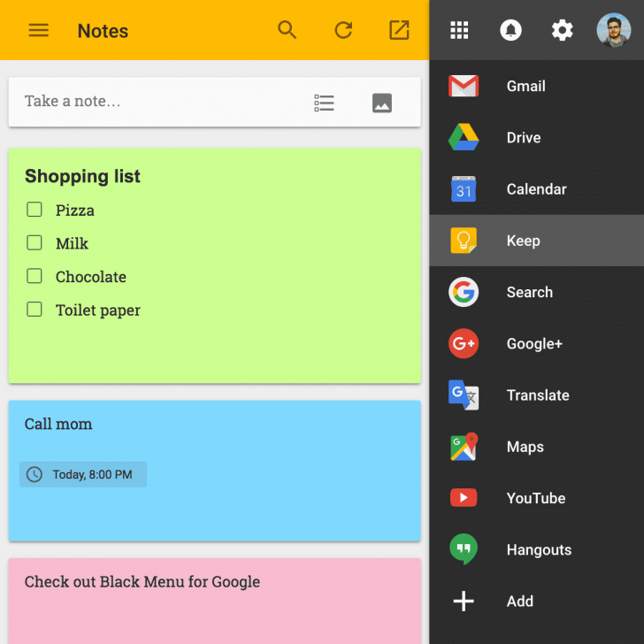Select the Gmail menu label
This screenshot has width=644, height=644.
[x=525, y=87]
